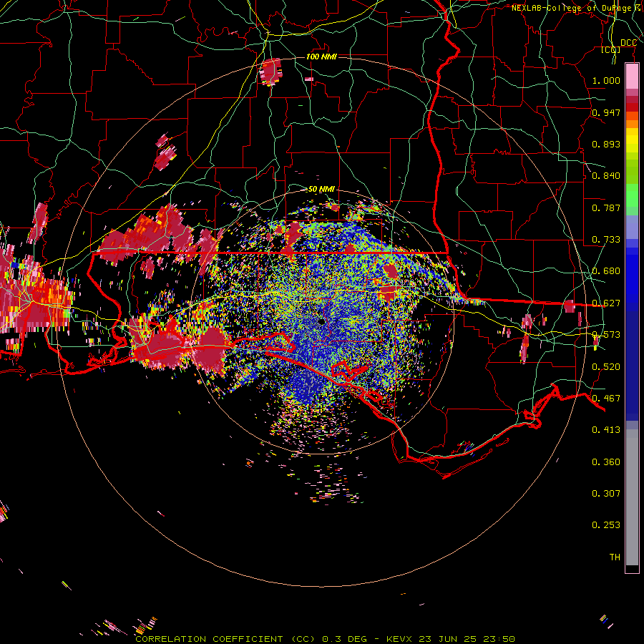Click the [CC] unit label above the legend
The image size is (644, 644).
[611, 49]
